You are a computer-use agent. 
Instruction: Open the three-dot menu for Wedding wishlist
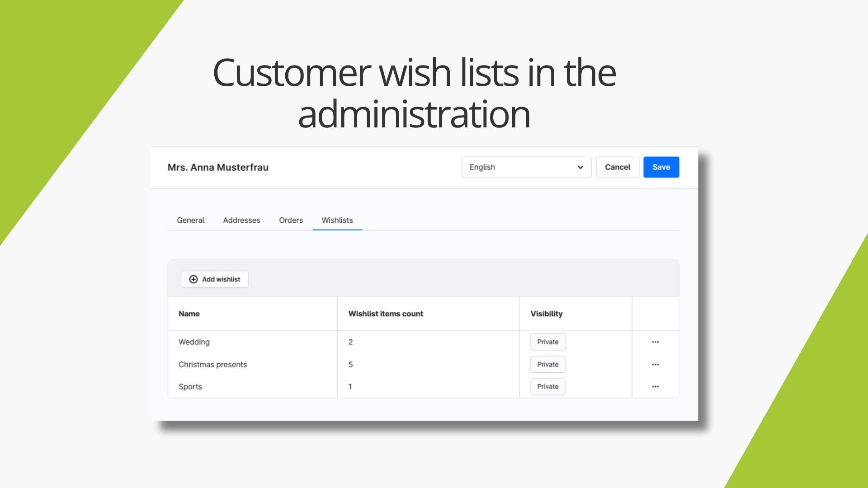(655, 342)
